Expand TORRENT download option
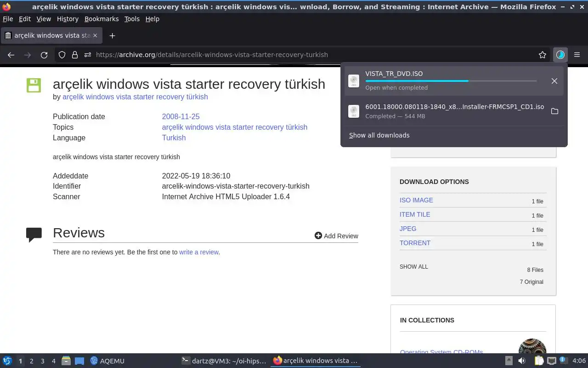Viewport: 588px width, 368px height. coord(415,243)
